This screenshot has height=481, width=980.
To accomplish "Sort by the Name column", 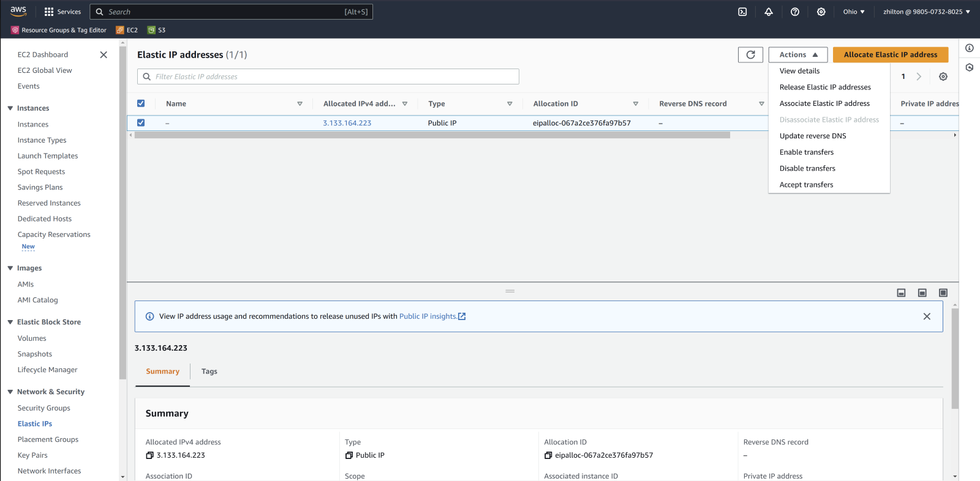I will [300, 104].
